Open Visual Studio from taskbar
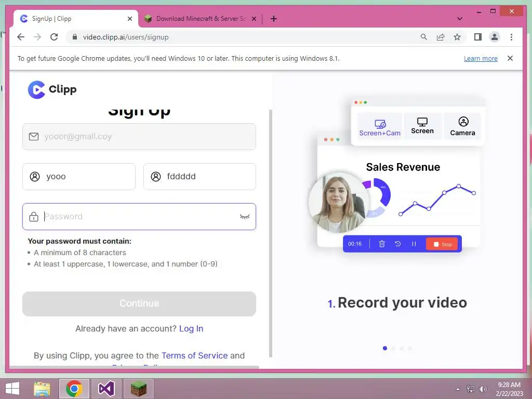The width and height of the screenshot is (532, 399). [106, 389]
